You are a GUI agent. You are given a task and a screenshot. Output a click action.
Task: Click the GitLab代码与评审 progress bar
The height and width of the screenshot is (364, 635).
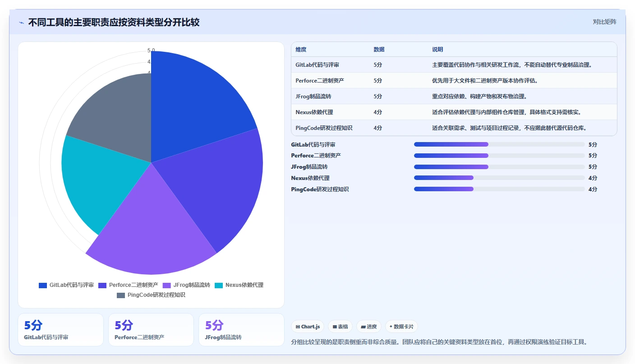[x=499, y=144]
